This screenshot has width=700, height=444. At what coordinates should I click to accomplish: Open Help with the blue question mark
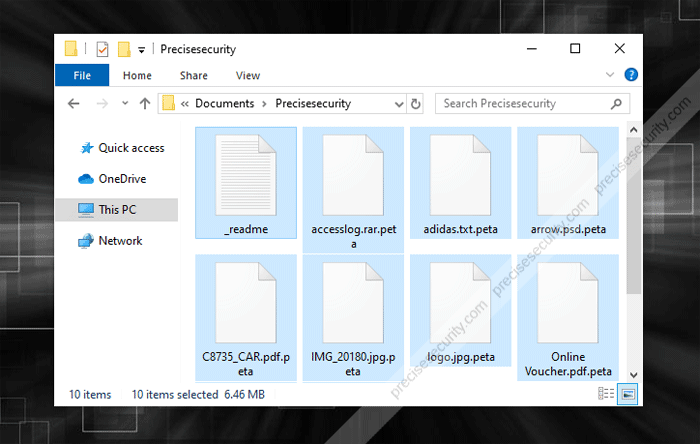[631, 75]
